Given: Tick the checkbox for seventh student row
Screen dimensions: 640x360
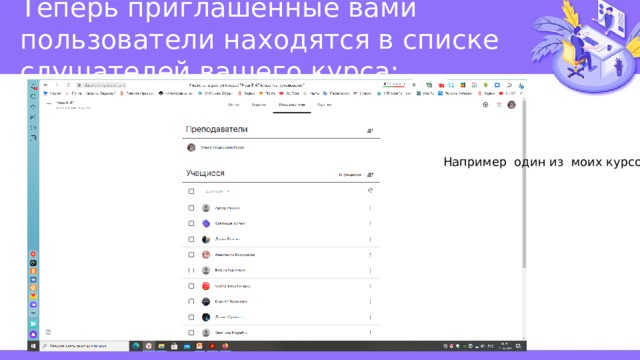Looking at the screenshot, I should 191,302.
